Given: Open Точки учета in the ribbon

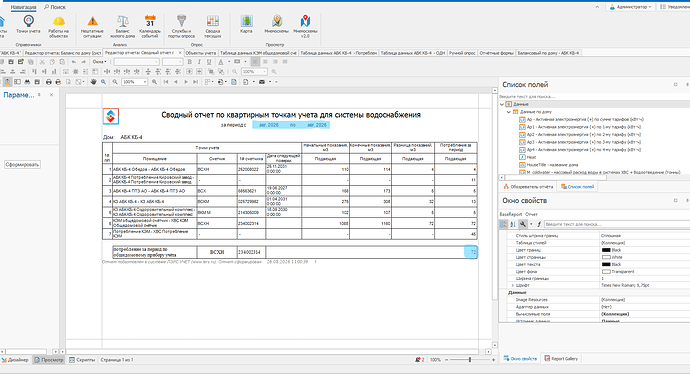Looking at the screenshot, I should [x=28, y=24].
